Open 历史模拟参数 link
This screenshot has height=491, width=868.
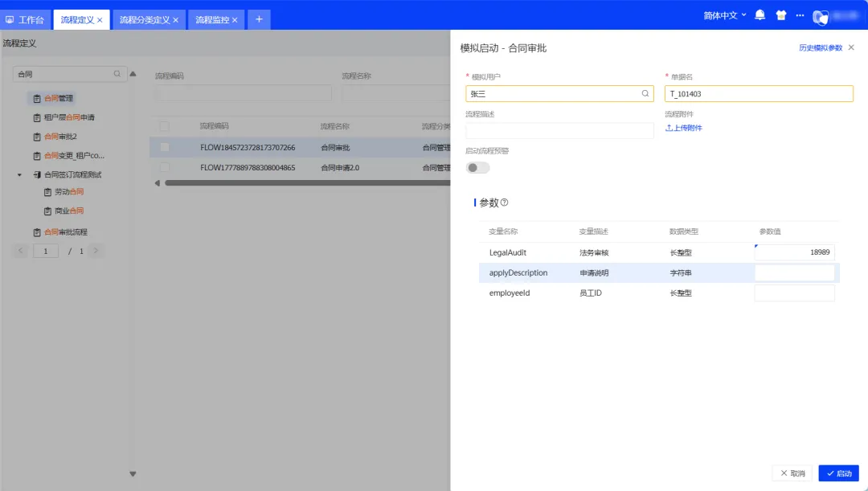click(821, 47)
